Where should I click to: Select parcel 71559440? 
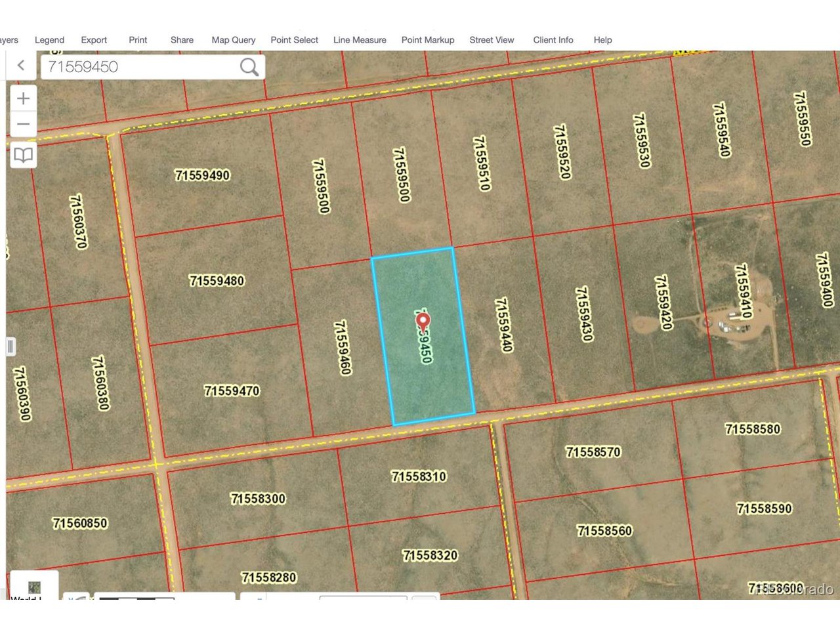coord(503,325)
